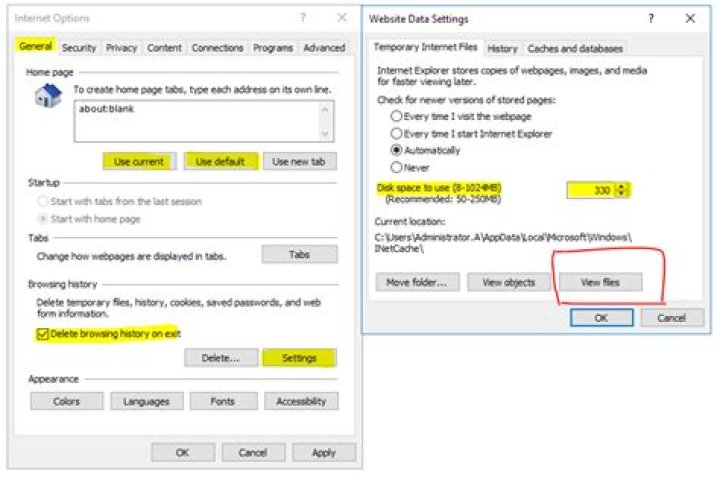Click OK in Internet Options
Image resolution: width=720 pixels, height=477 pixels.
[183, 452]
